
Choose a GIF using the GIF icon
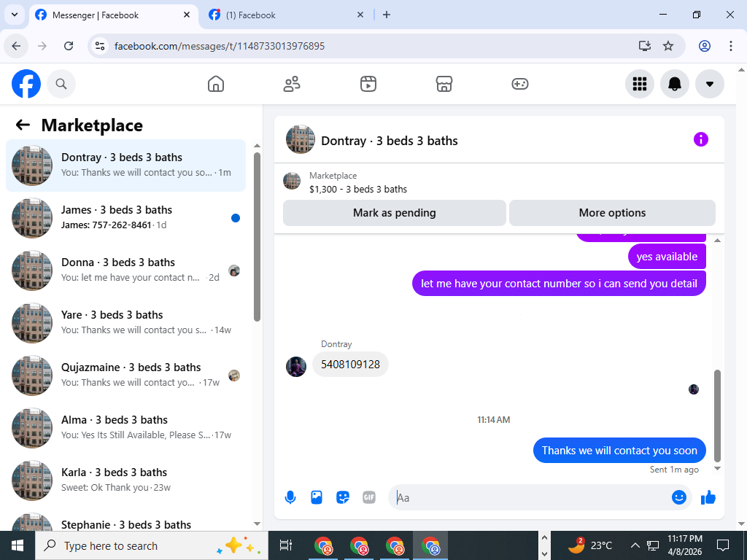(x=368, y=497)
